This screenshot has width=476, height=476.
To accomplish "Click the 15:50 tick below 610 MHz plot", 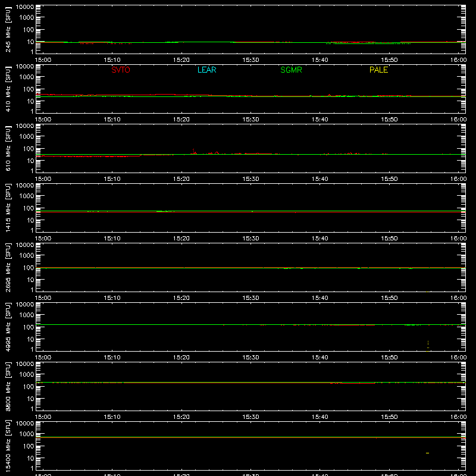I will tap(389, 179).
